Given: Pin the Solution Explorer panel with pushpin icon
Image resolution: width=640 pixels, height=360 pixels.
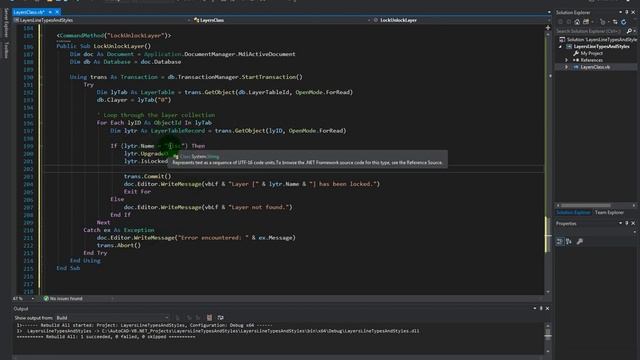Looking at the screenshot, I should tap(627, 12).
